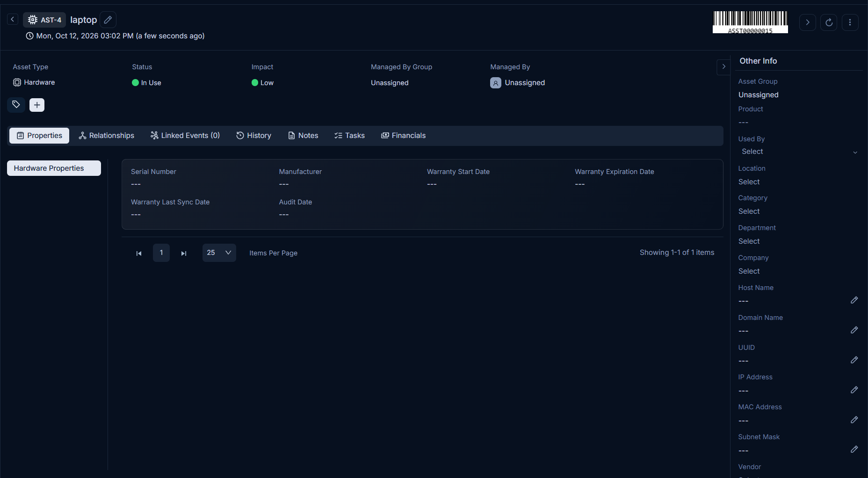Select Hardware Properties section
This screenshot has height=478, width=868.
click(x=54, y=168)
